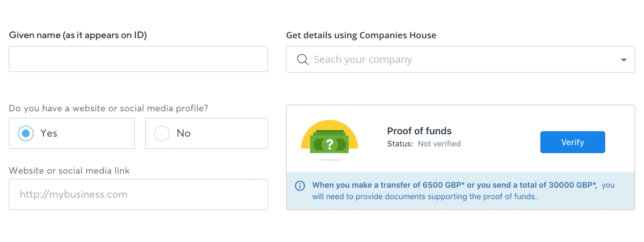Click the website or social media link field

tap(138, 194)
